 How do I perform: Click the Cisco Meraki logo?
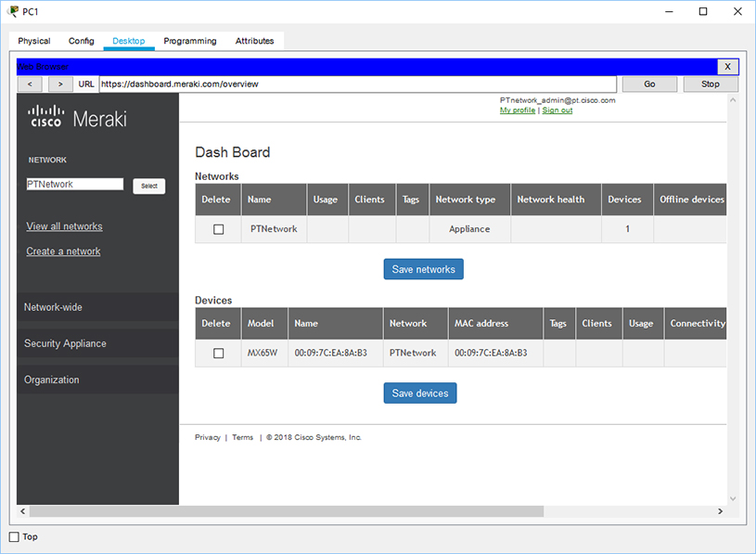[77, 117]
